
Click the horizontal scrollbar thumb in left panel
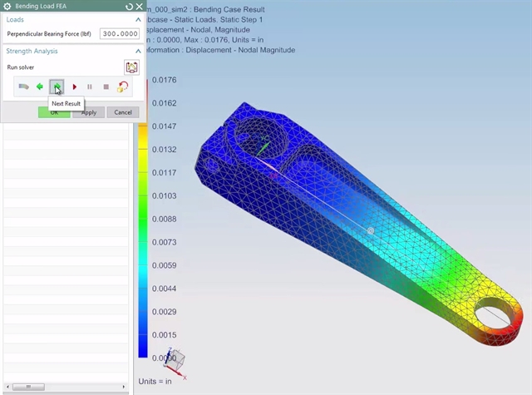28,387
